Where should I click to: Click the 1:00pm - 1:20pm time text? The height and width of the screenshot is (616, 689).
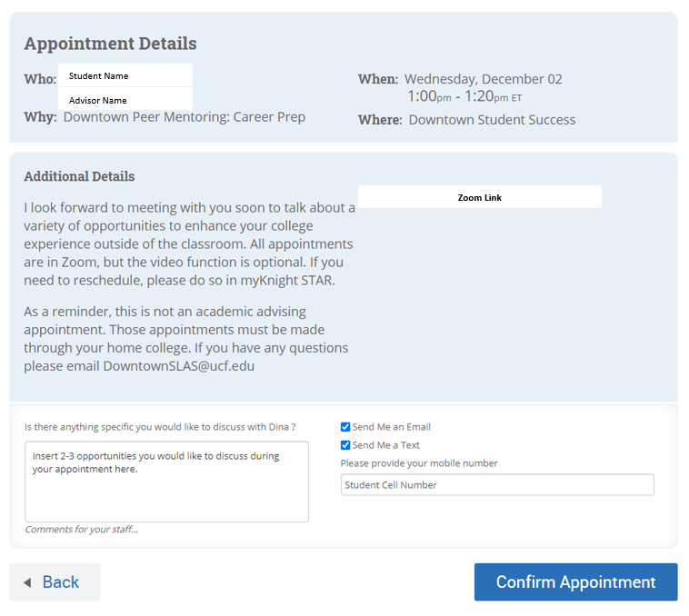coord(464,96)
